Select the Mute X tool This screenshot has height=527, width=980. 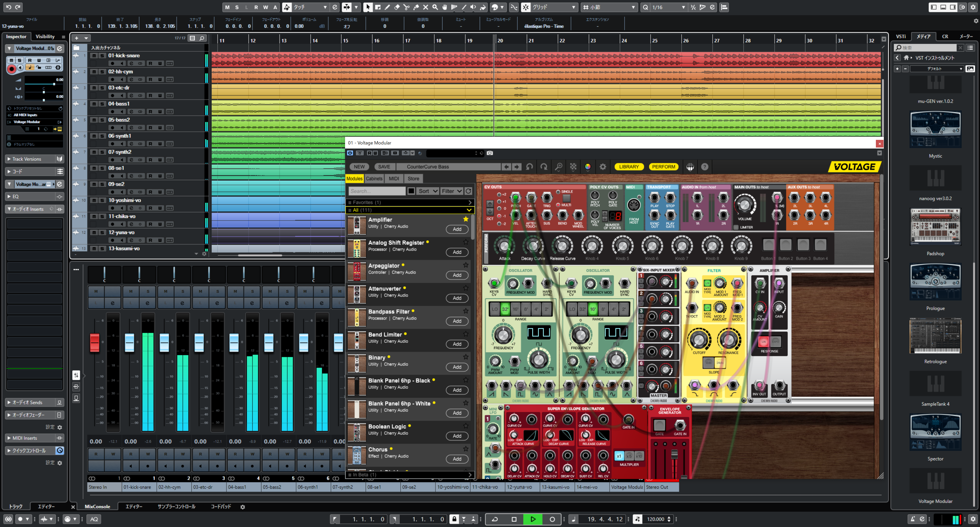pos(426,7)
